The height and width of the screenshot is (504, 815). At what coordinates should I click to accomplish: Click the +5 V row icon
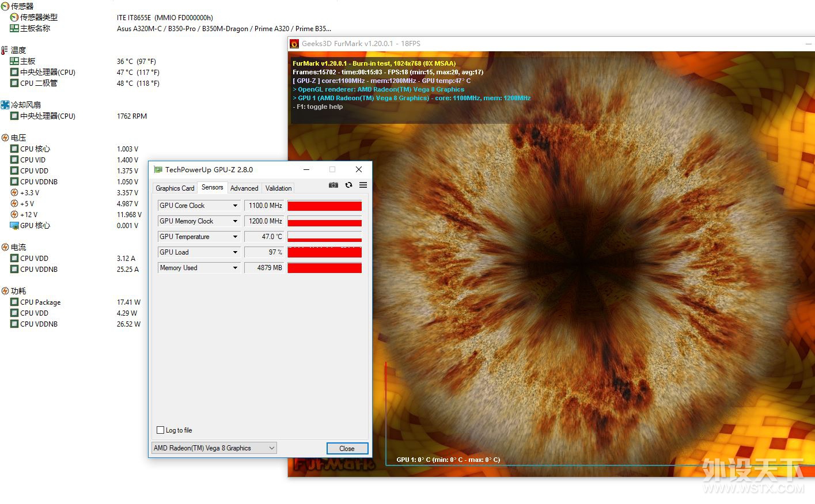pos(14,203)
